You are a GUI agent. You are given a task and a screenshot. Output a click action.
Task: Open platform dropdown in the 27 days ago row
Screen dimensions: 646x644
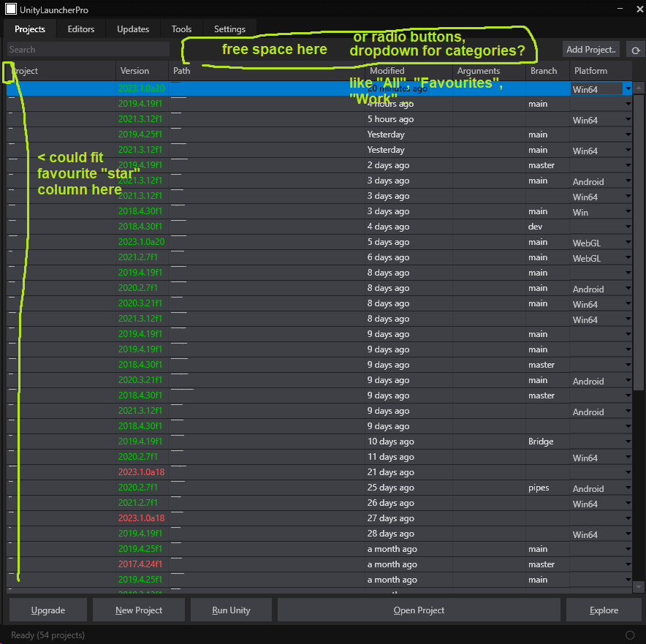[628, 518]
